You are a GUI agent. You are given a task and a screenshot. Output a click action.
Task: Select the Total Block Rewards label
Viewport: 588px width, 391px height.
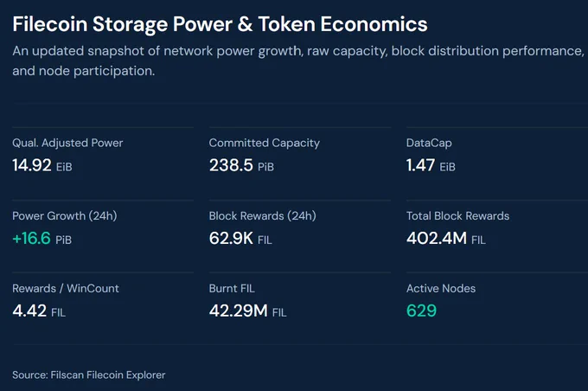pyautogui.click(x=458, y=215)
